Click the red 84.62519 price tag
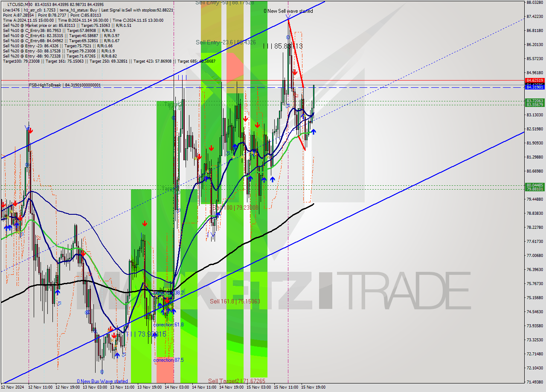Image resolution: width=546 pixels, height=392 pixels. click(x=534, y=80)
